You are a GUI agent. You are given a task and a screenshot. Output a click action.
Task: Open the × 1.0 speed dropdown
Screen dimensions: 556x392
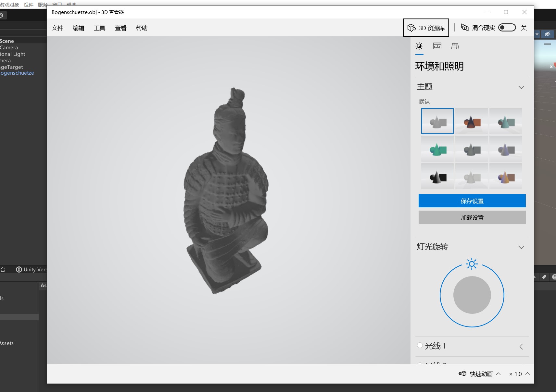(x=519, y=374)
